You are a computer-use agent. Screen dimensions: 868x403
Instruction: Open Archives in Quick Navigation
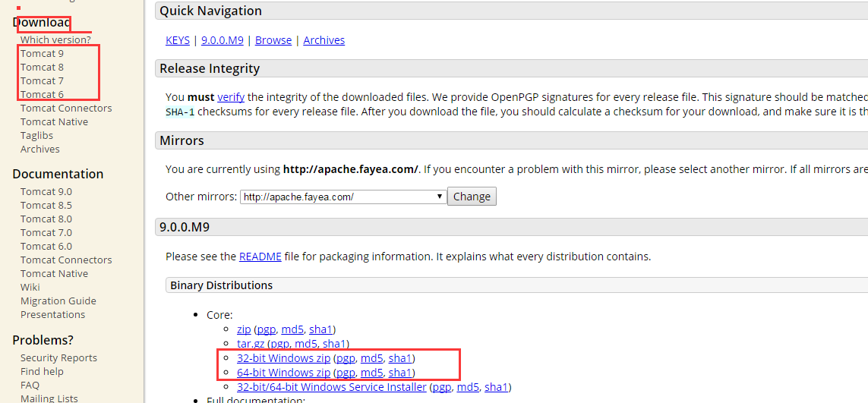point(324,40)
